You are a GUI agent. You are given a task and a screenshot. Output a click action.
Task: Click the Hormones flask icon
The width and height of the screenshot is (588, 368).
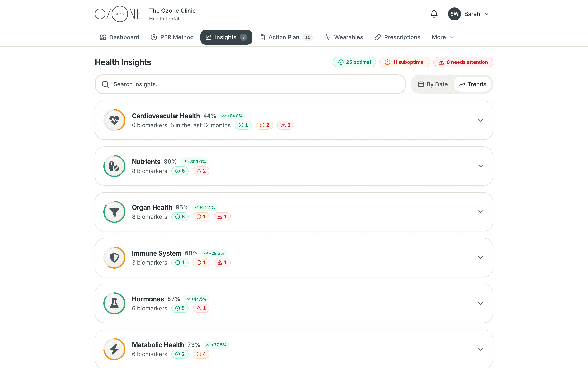(x=114, y=303)
